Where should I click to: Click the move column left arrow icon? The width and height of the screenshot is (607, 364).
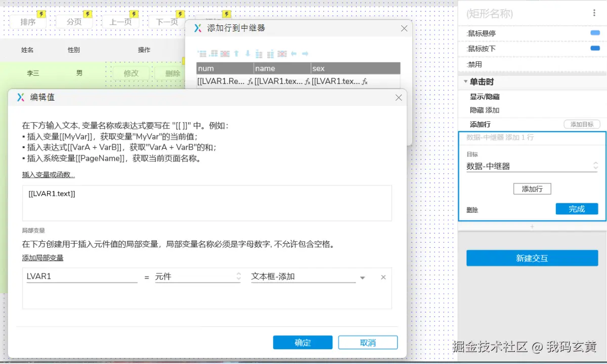point(294,54)
